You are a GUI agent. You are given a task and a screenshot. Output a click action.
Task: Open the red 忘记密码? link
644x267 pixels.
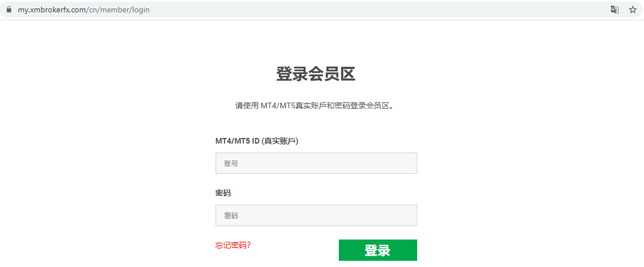tap(233, 245)
